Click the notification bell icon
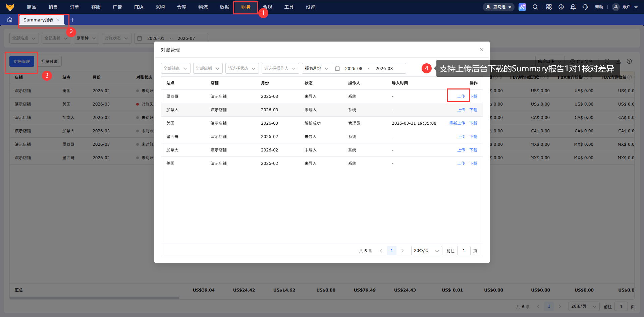The height and width of the screenshot is (317, 644). 573,7
